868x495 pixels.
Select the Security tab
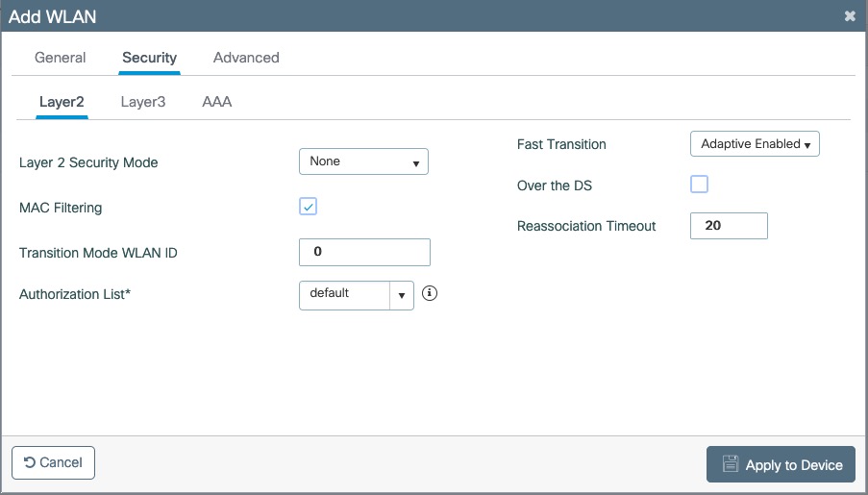(x=149, y=58)
